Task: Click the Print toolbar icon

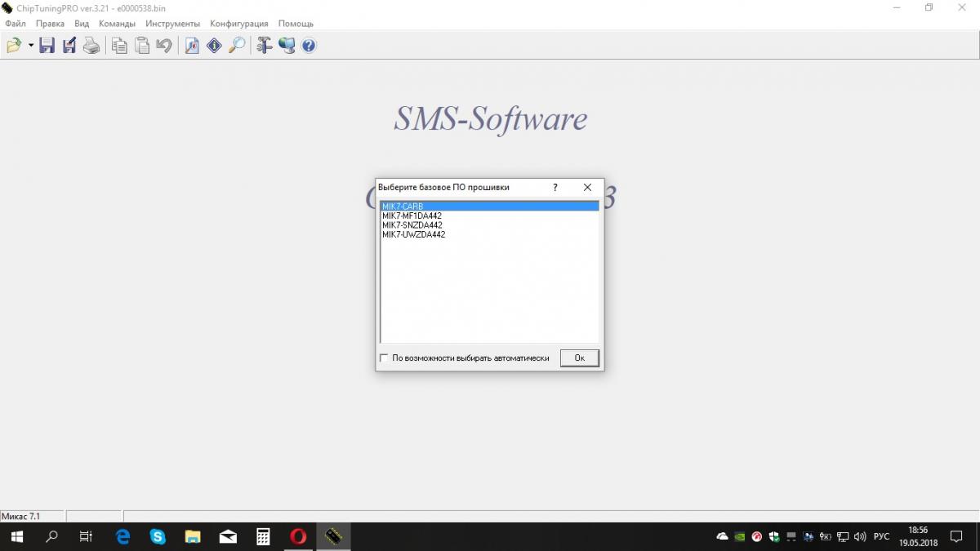Action: tap(91, 46)
